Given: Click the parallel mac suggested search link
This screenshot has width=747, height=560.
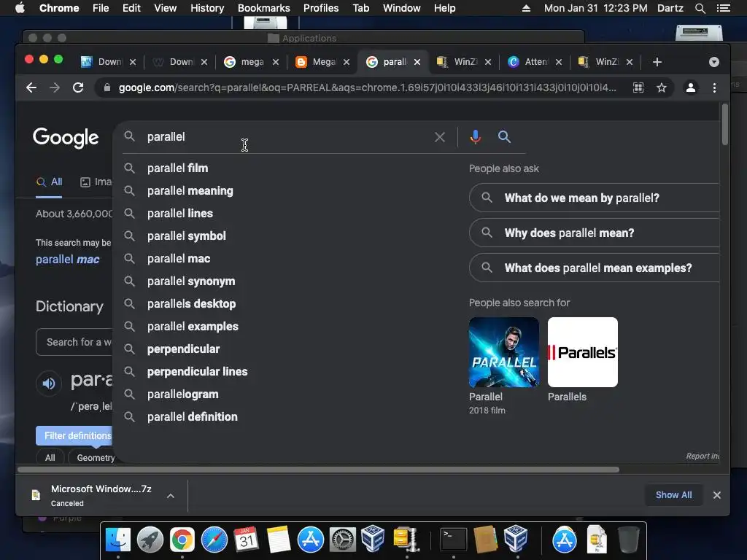Looking at the screenshot, I should 68,260.
